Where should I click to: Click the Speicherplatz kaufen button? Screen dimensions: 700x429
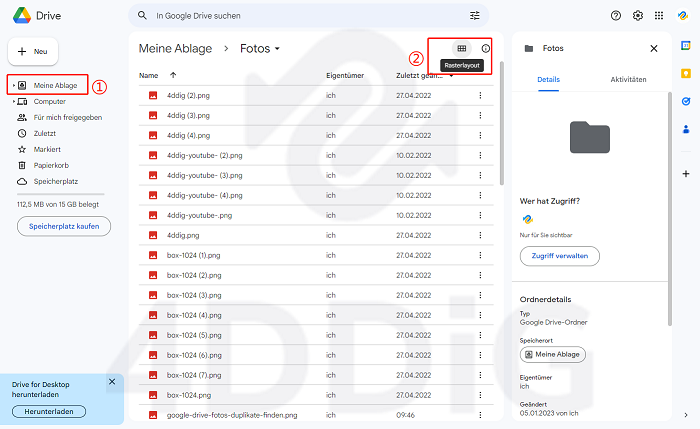[x=64, y=226]
